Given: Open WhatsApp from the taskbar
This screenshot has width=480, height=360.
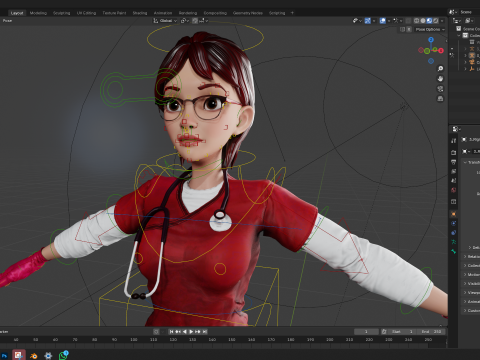Looking at the screenshot, I should pos(63,355).
